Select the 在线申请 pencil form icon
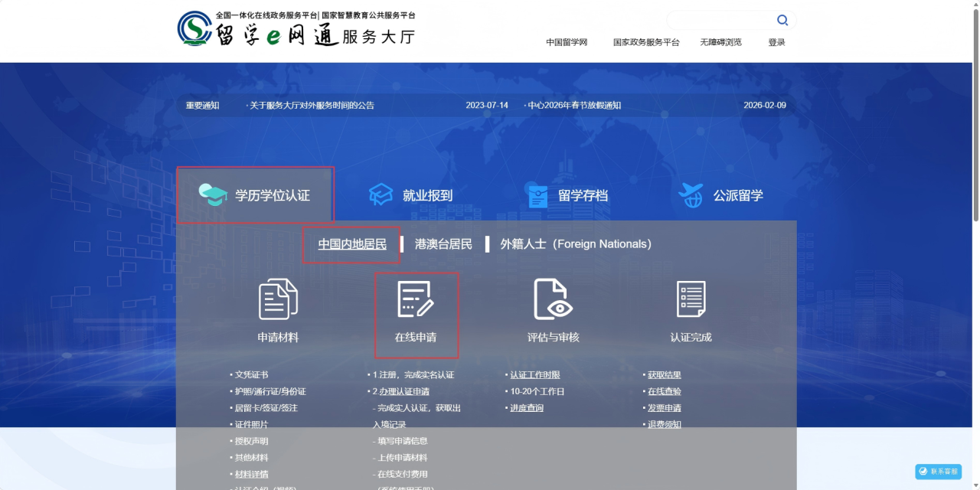 pyautogui.click(x=416, y=299)
